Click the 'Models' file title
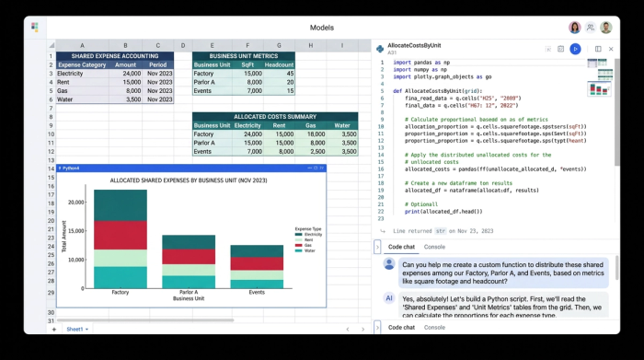 coord(322,28)
